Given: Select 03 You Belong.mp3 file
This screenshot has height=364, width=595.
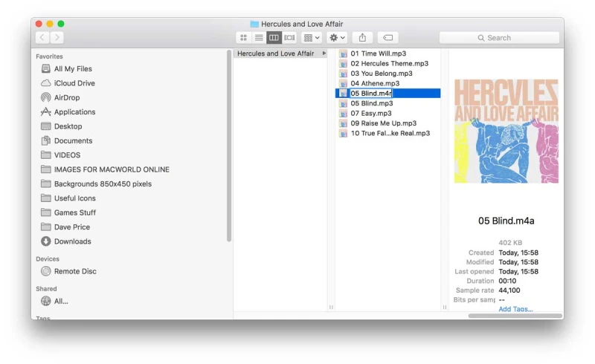Looking at the screenshot, I should [381, 74].
